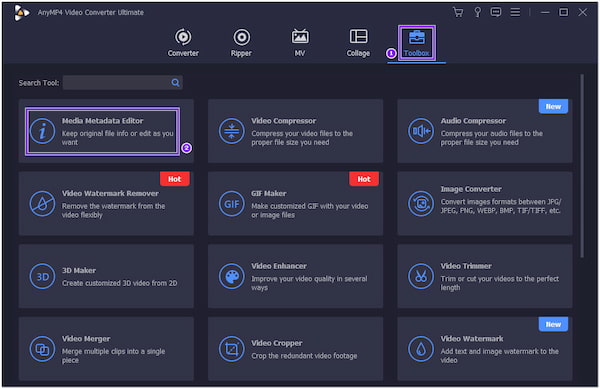Image resolution: width=600 pixels, height=389 pixels.
Task: Click the Video Watermark title
Action: click(x=472, y=339)
